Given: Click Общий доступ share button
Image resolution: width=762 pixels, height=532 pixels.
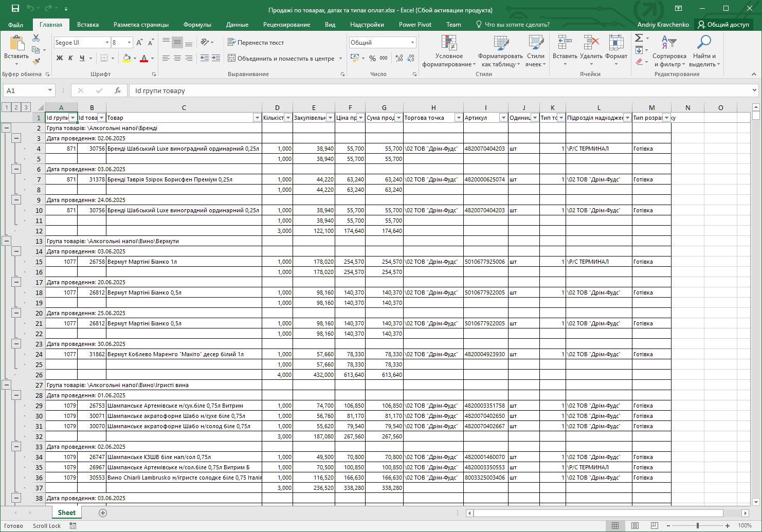Looking at the screenshot, I should [x=723, y=25].
